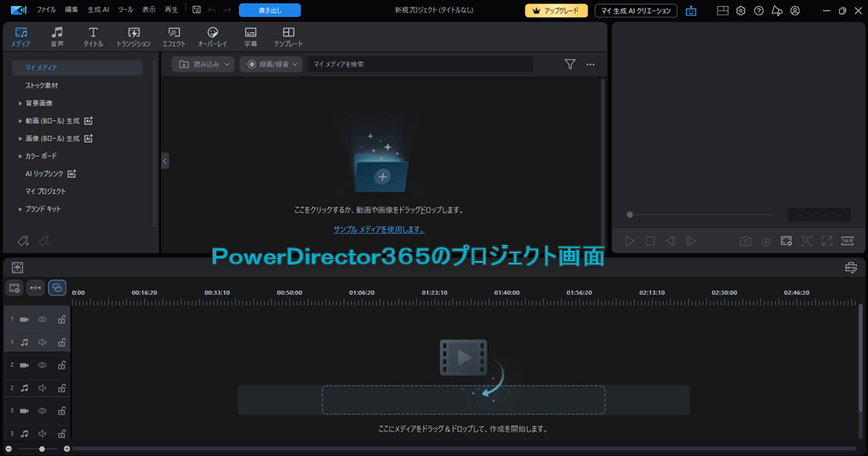Click the 書き出し export button
Screen dimensions: 868x456
pos(270,10)
